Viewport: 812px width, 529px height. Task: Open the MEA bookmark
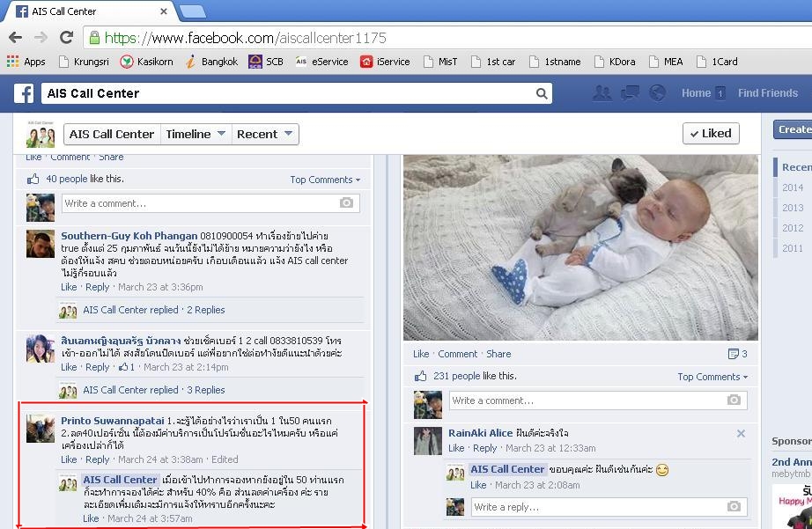click(666, 62)
